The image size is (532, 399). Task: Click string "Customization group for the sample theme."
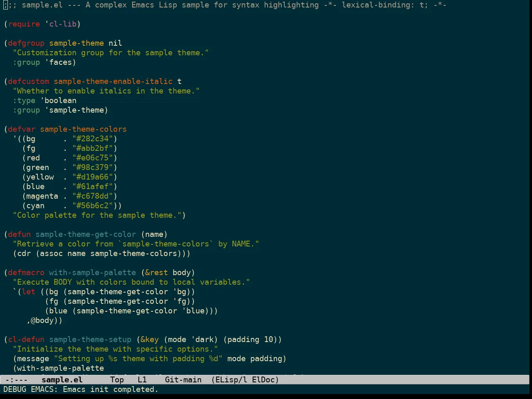click(111, 53)
